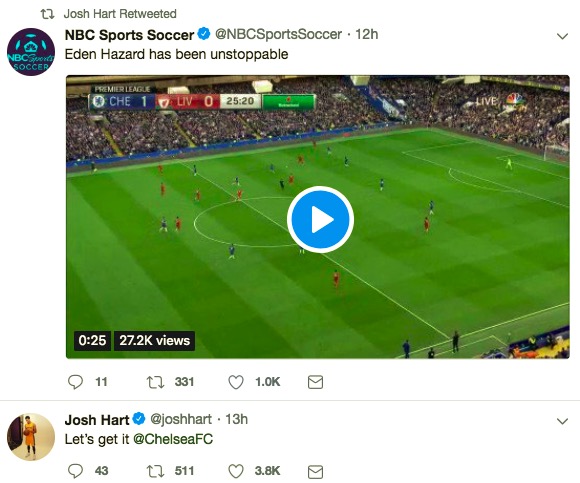This screenshot has height=483, width=580.
Task: Open the NBC Sports Soccer display name
Action: (x=129, y=35)
